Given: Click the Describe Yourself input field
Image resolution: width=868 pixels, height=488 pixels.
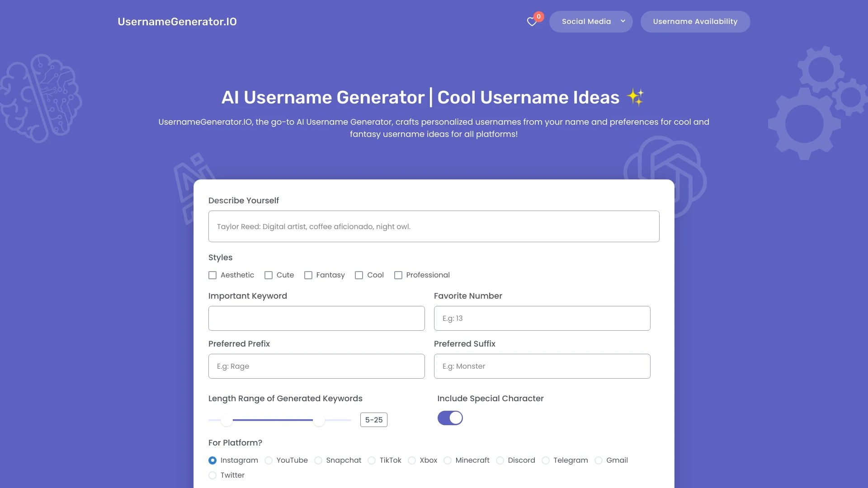Looking at the screenshot, I should click(434, 226).
